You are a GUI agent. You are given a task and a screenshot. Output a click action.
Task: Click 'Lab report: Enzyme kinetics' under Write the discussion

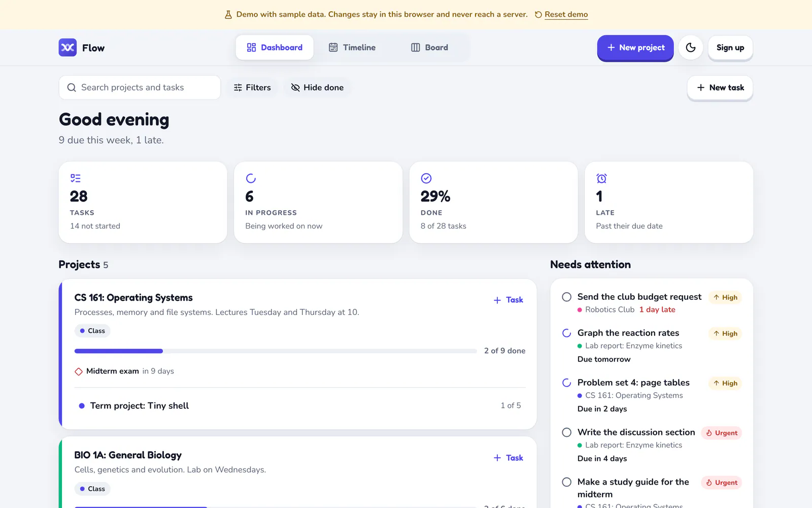coord(633,445)
